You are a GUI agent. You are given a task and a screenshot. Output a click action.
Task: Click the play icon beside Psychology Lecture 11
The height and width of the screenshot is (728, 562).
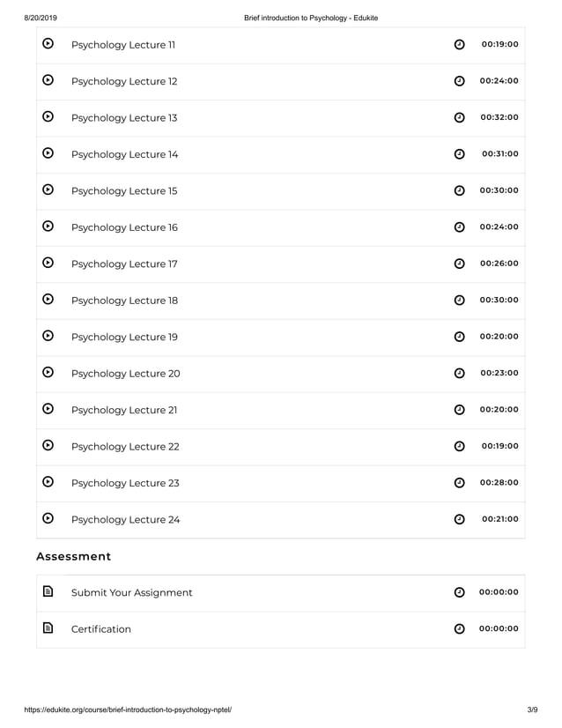click(x=48, y=44)
